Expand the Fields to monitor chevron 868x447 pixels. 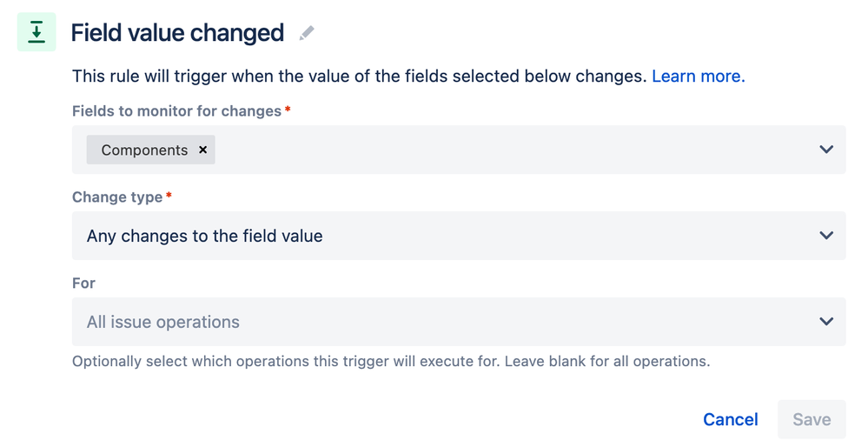coord(826,150)
